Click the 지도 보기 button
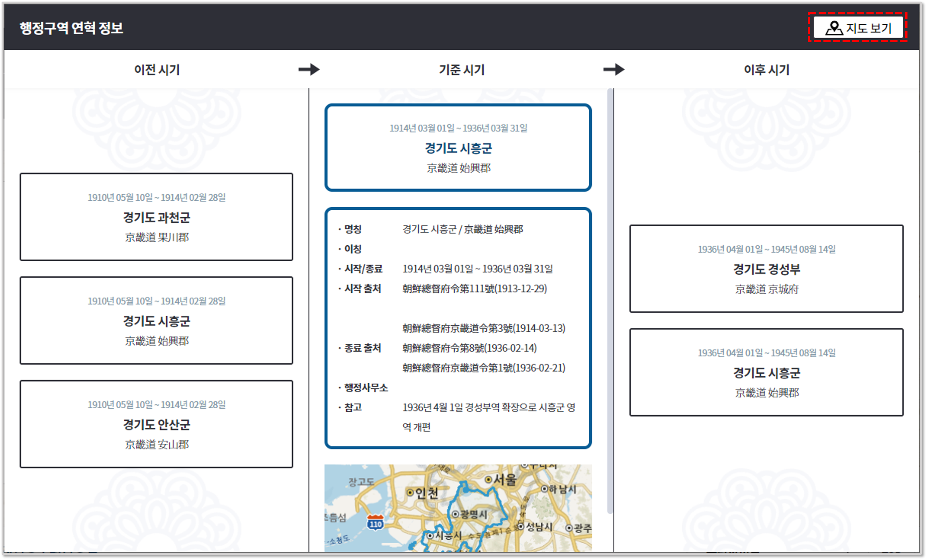Screen dimensions: 927x560 pyautogui.click(x=858, y=28)
